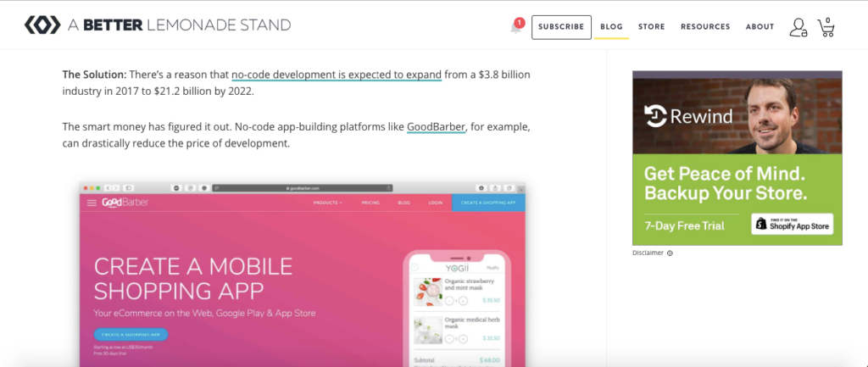Open the notification bell with red badge
The height and width of the screenshot is (367, 868).
point(516,26)
